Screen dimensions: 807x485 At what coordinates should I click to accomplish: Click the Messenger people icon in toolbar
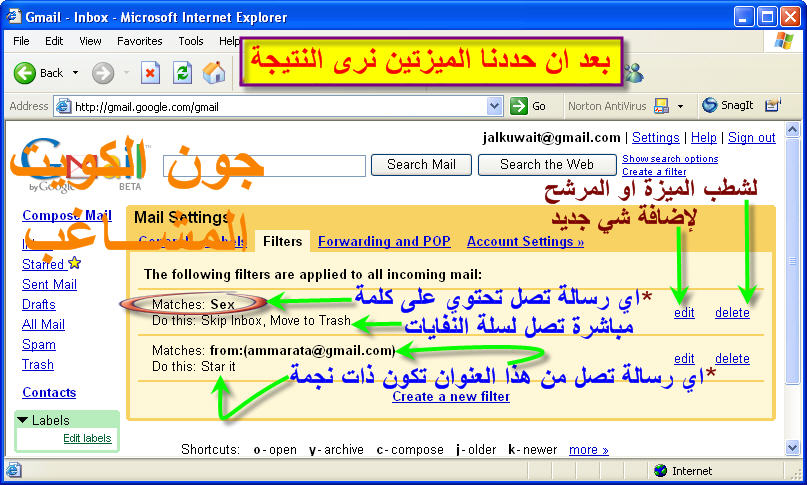click(x=634, y=73)
